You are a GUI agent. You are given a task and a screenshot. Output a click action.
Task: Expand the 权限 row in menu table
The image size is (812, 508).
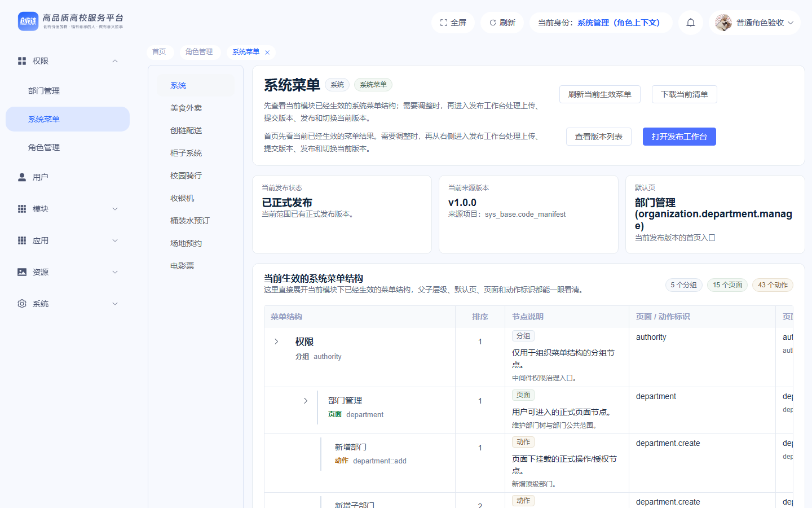[x=276, y=341]
